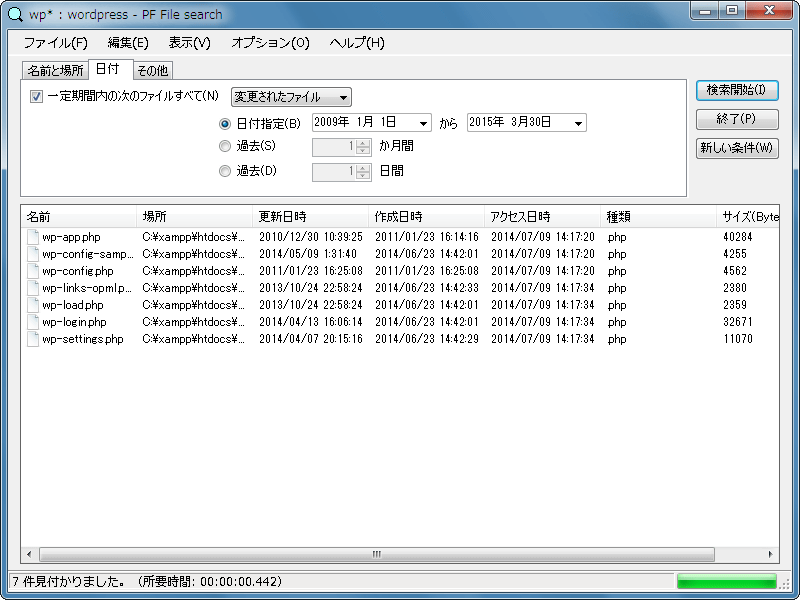Screen dimensions: 800x600
Task: Click the file icon next to wp-config.php
Action: [33, 271]
